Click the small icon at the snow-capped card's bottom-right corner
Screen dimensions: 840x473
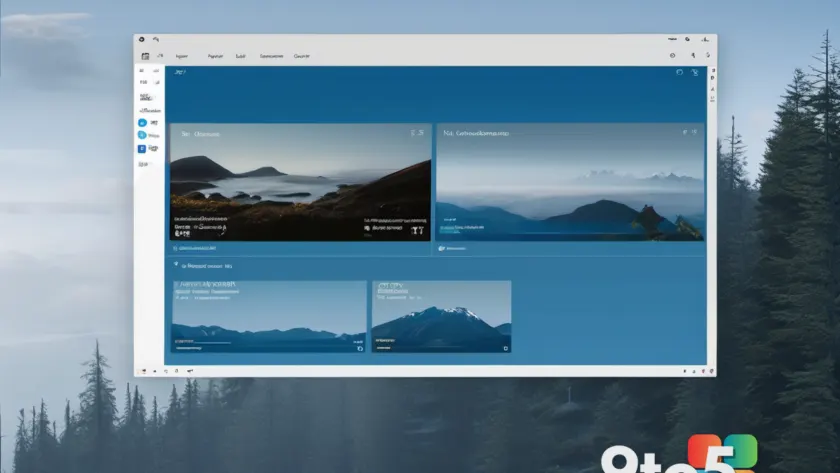[x=505, y=348]
